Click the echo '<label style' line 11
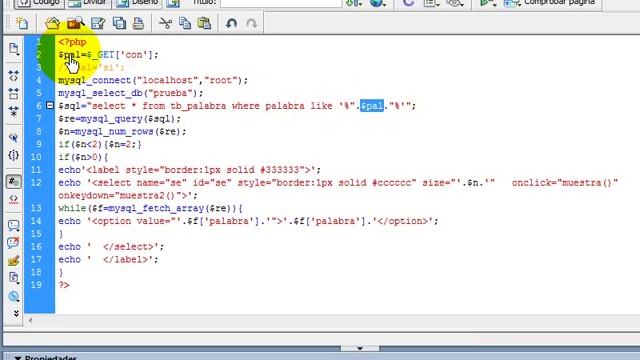 click(189, 170)
